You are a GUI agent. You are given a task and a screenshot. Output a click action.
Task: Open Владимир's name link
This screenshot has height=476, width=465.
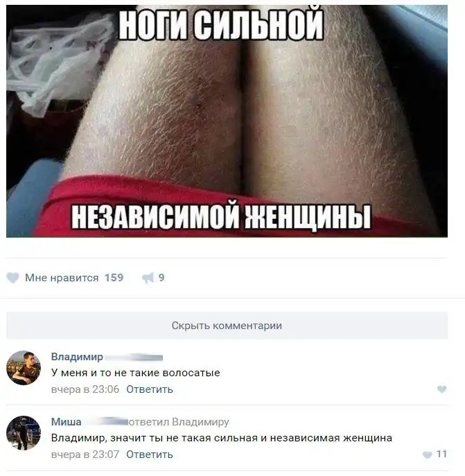(77, 356)
